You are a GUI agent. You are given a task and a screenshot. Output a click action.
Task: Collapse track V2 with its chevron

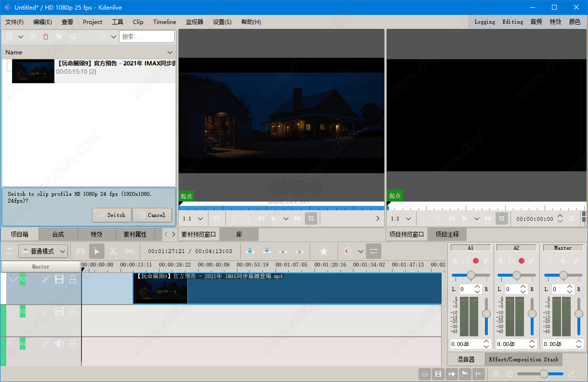point(13,279)
